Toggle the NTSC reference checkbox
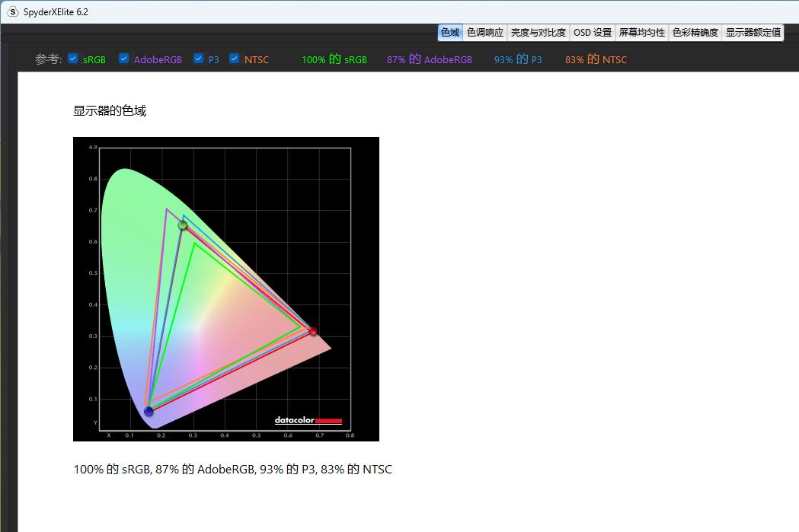799x532 pixels. 235,59
